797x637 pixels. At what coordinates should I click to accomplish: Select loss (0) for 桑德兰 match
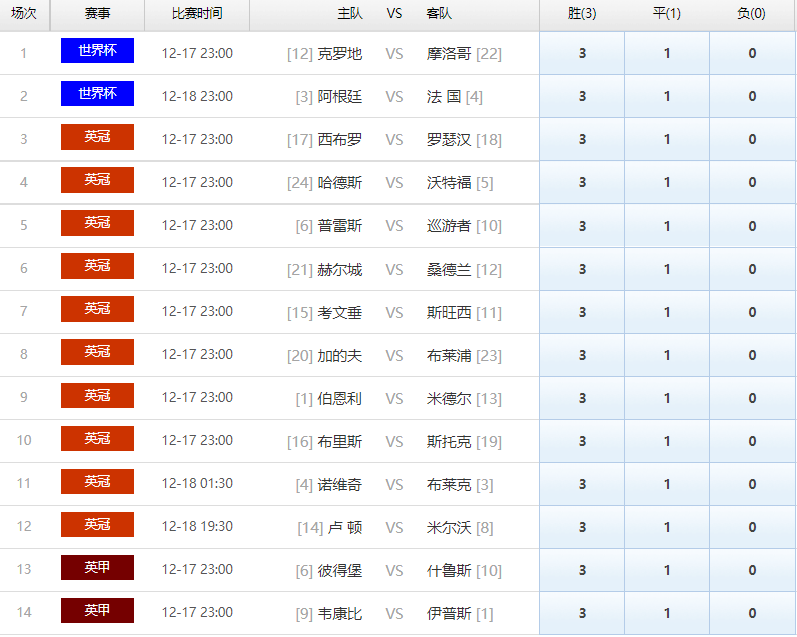[x=752, y=269]
